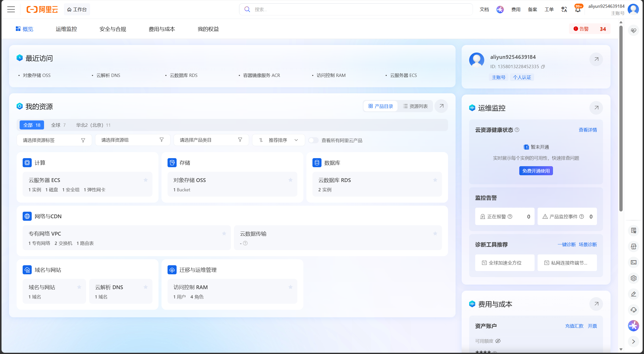Image resolution: width=644 pixels, height=354 pixels.
Task: Click the 告警 34 alert button
Action: point(590,29)
